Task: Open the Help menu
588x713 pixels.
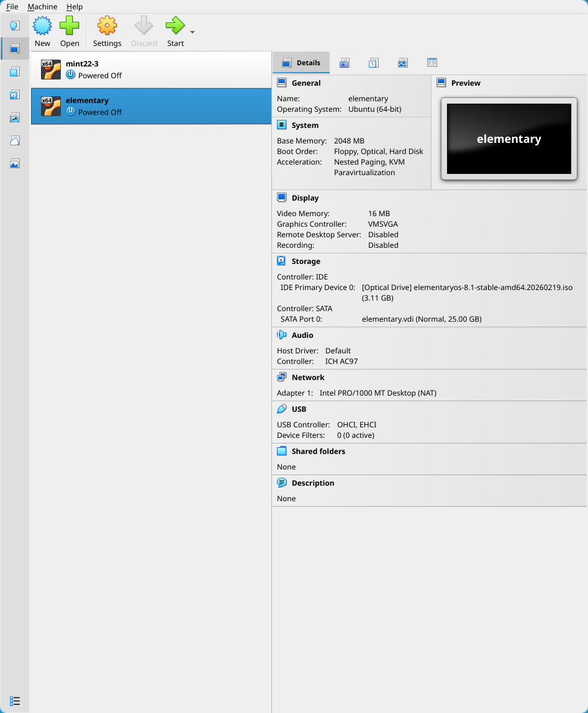Action: pyautogui.click(x=75, y=6)
